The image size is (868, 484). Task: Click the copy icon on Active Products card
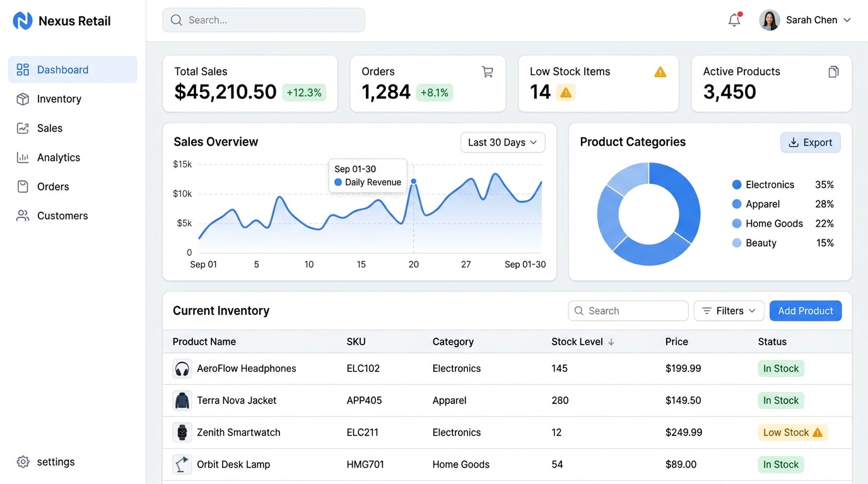pyautogui.click(x=834, y=72)
